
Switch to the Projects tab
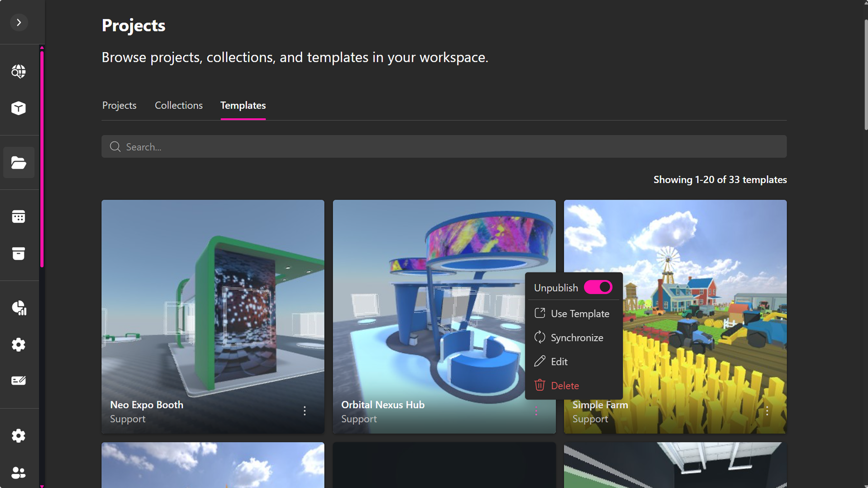click(x=119, y=105)
